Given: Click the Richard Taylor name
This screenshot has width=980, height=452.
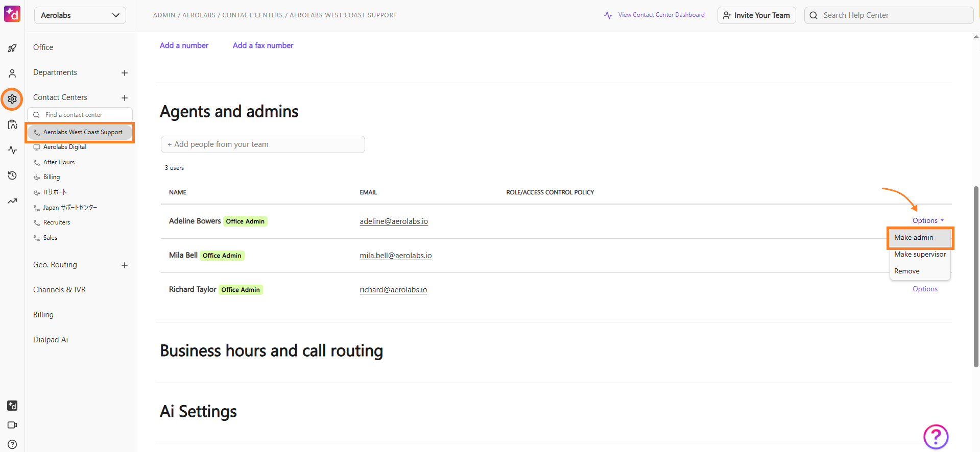Looking at the screenshot, I should click(x=193, y=289).
